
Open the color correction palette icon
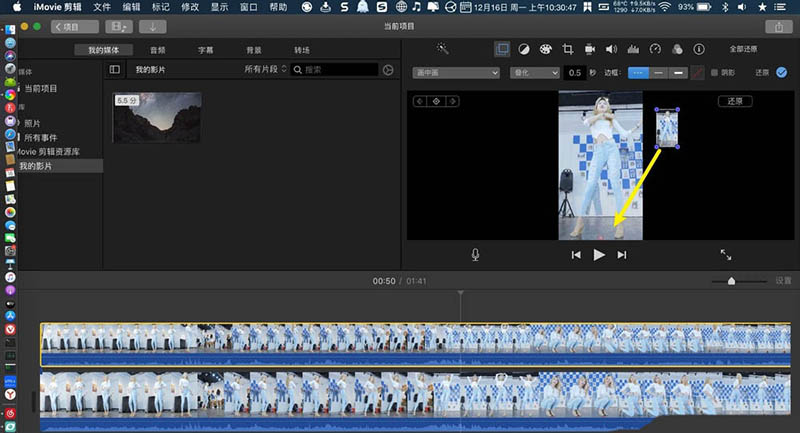point(545,49)
